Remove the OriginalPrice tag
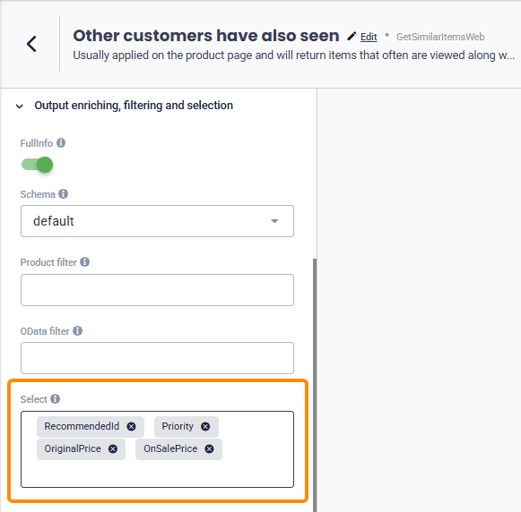The height and width of the screenshot is (512, 521). [113, 449]
